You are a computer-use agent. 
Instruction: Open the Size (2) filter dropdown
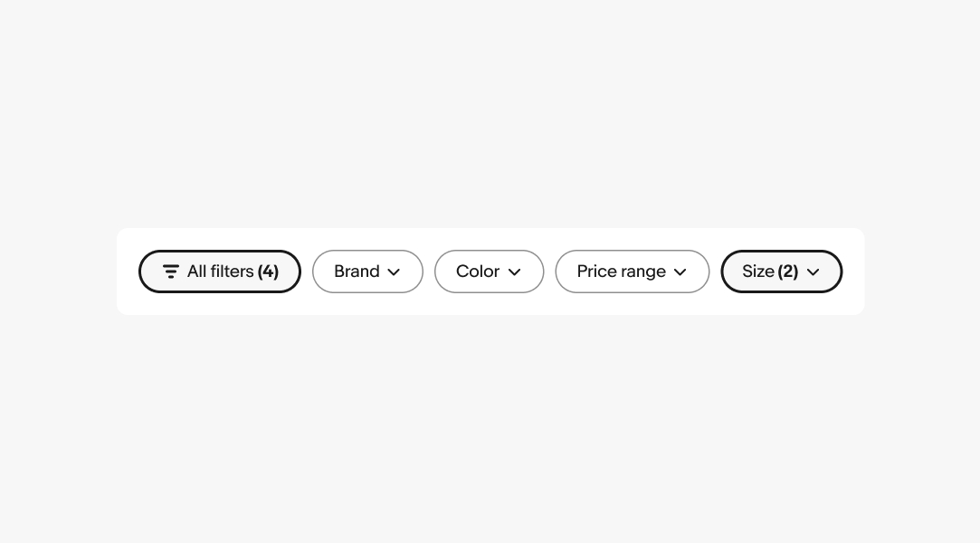[781, 271]
